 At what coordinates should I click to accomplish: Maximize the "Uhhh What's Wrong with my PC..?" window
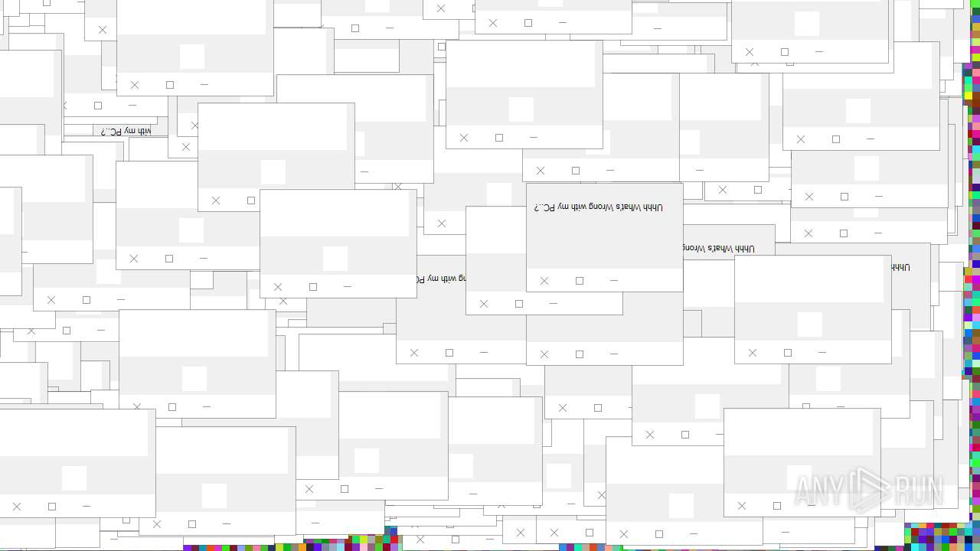(x=580, y=281)
